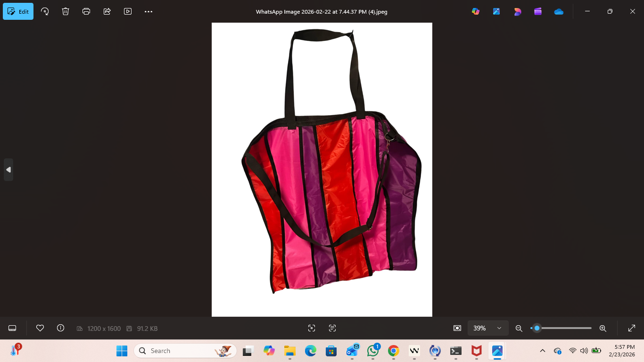Share the photo
The height and width of the screenshot is (362, 644).
107,11
